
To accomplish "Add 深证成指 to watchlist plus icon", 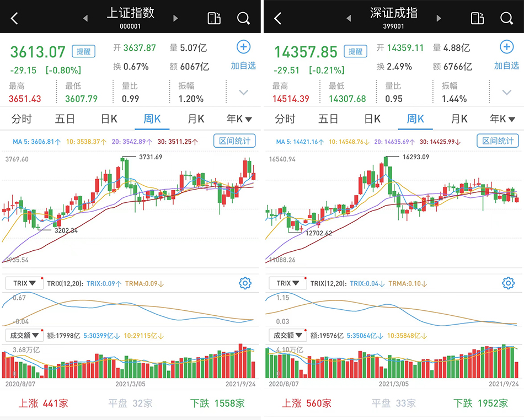I will pyautogui.click(x=507, y=47).
